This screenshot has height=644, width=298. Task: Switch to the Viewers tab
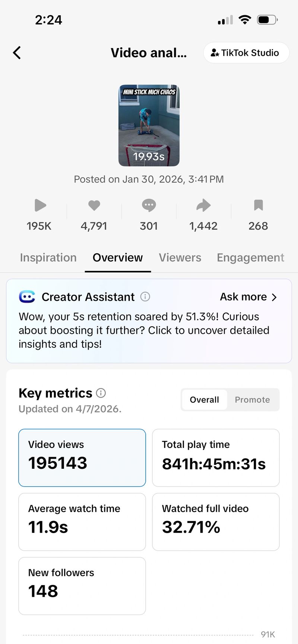pos(180,257)
